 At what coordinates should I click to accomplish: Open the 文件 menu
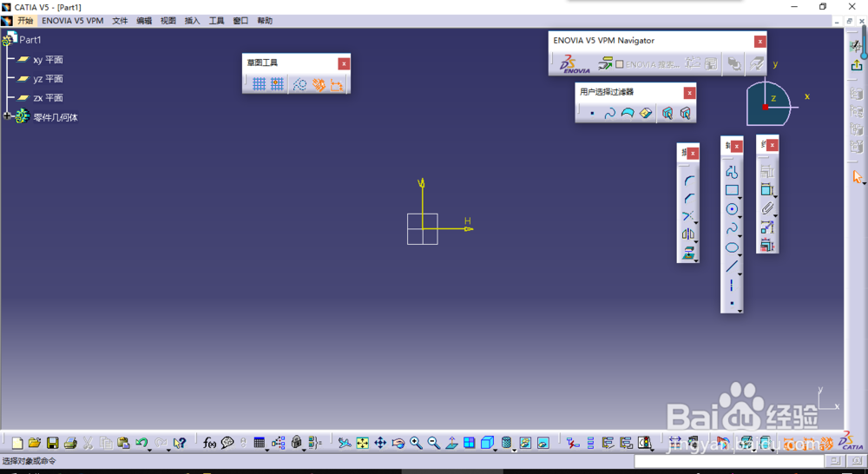pyautogui.click(x=120, y=21)
